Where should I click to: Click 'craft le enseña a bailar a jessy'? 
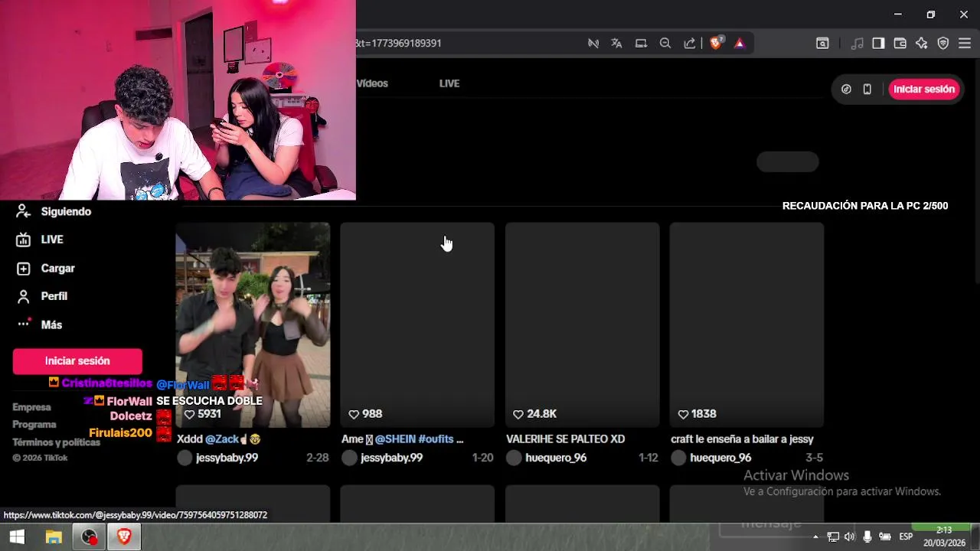742,439
